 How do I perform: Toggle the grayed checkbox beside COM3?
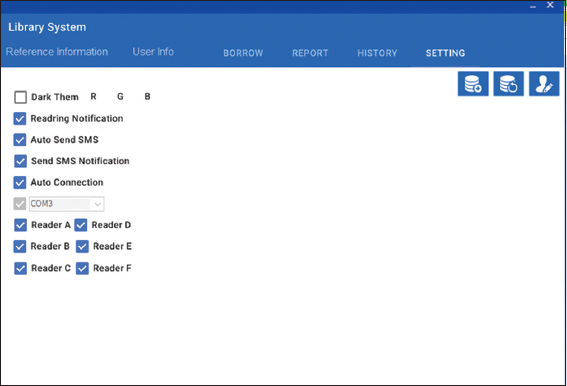tap(20, 204)
